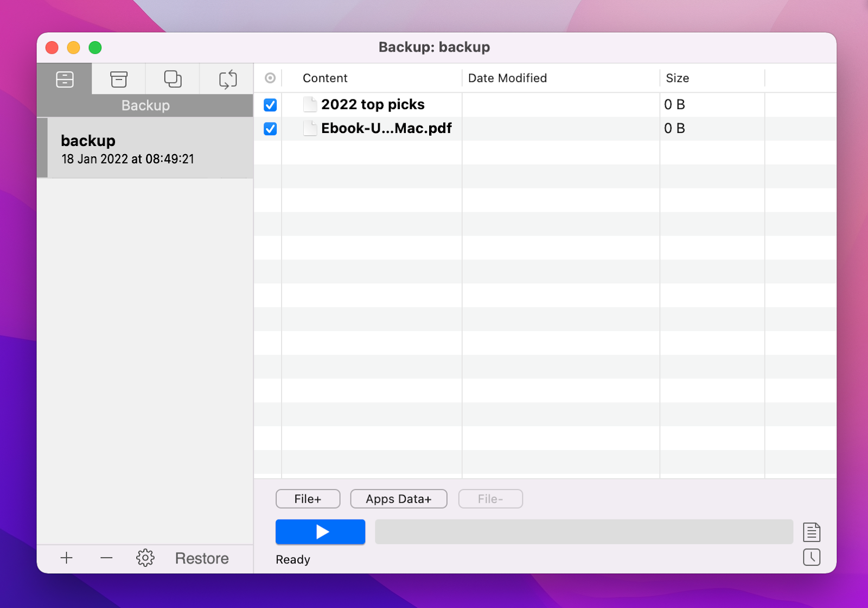Uncheck the Ebook-U...Mac.pdf item
The width and height of the screenshot is (868, 608).
pyautogui.click(x=270, y=129)
